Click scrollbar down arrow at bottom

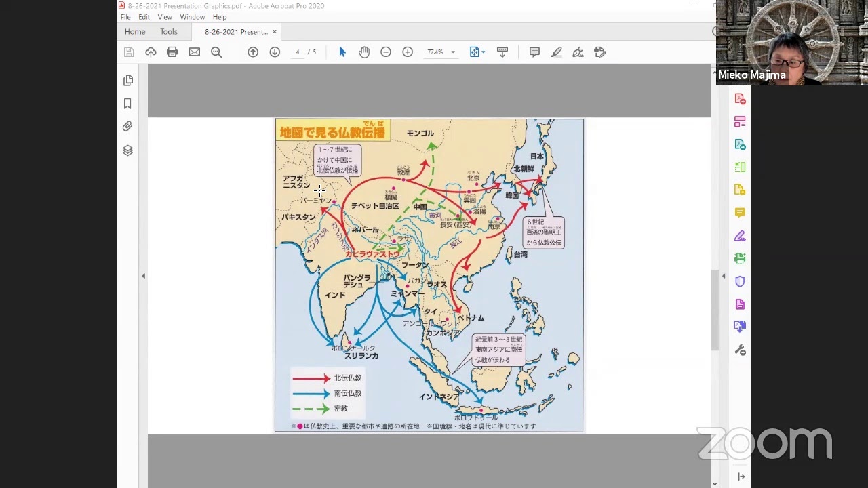pyautogui.click(x=715, y=483)
